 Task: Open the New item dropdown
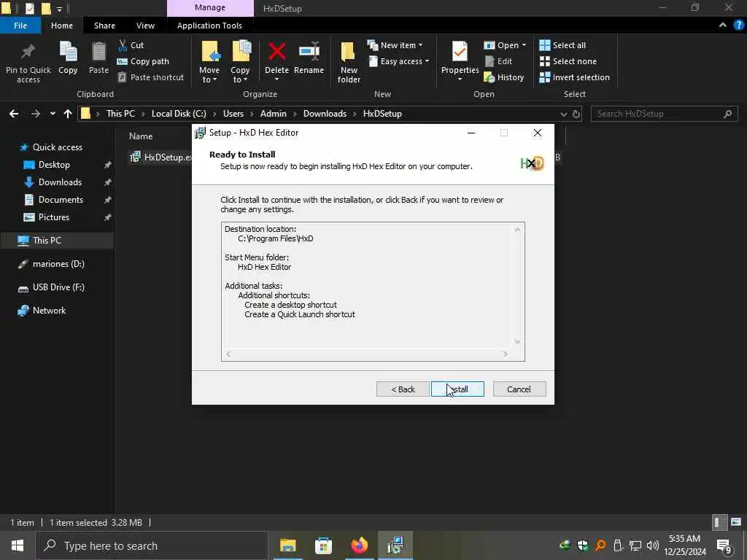[395, 45]
